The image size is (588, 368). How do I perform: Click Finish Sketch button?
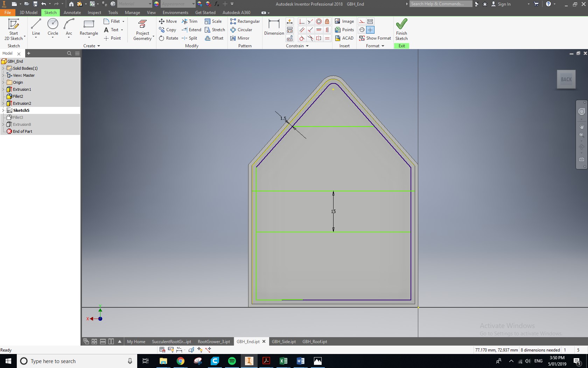pyautogui.click(x=401, y=30)
